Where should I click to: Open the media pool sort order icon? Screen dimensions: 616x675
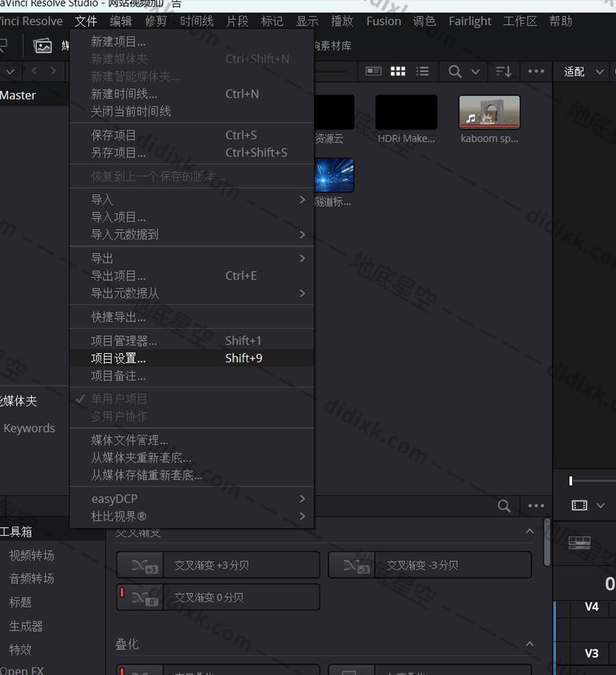coord(504,71)
